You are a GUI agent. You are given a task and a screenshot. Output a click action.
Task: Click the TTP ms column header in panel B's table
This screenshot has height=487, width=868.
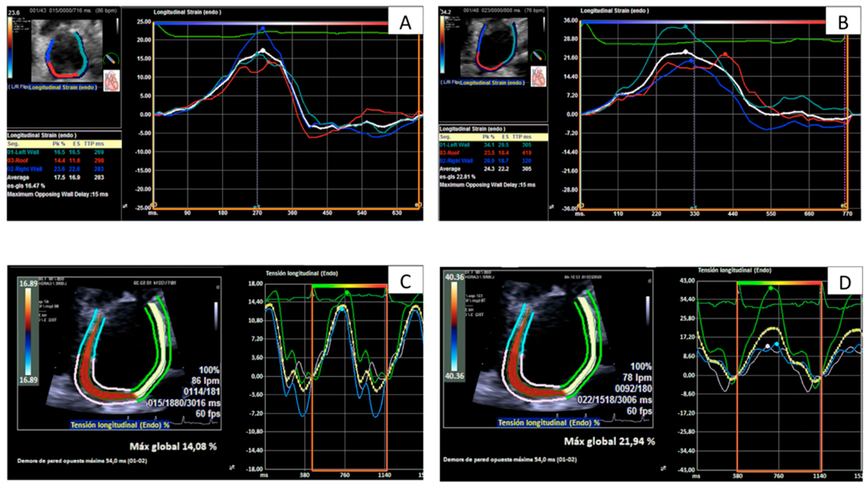click(521, 137)
